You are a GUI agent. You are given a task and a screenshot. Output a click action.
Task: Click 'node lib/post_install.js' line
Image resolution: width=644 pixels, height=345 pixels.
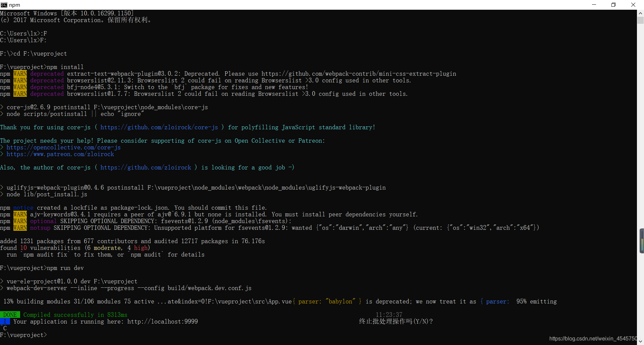click(44, 194)
